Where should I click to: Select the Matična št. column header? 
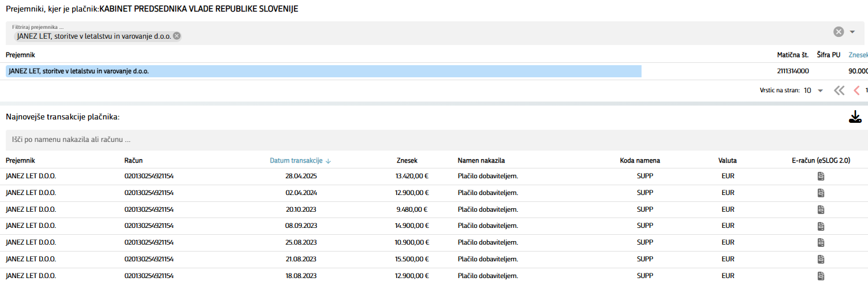pyautogui.click(x=793, y=55)
